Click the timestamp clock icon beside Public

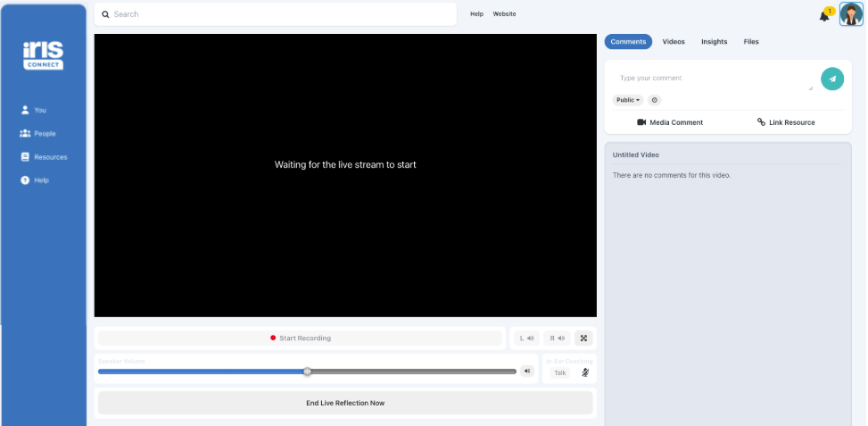tap(654, 100)
